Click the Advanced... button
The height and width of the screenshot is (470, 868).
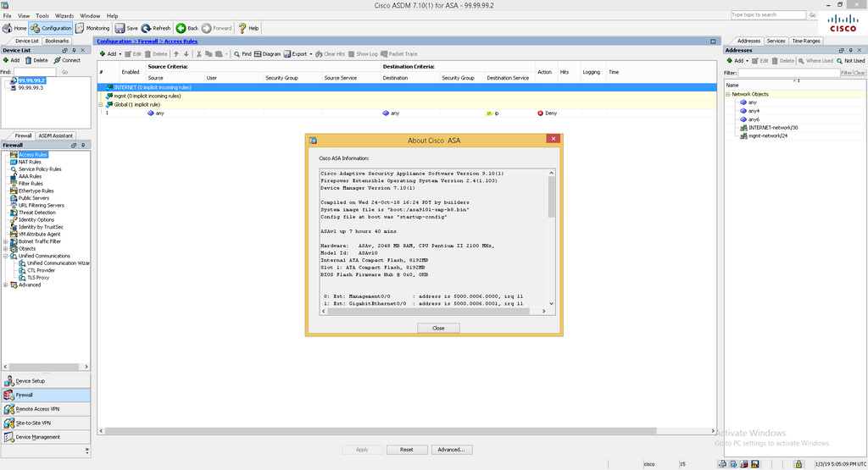(451, 450)
